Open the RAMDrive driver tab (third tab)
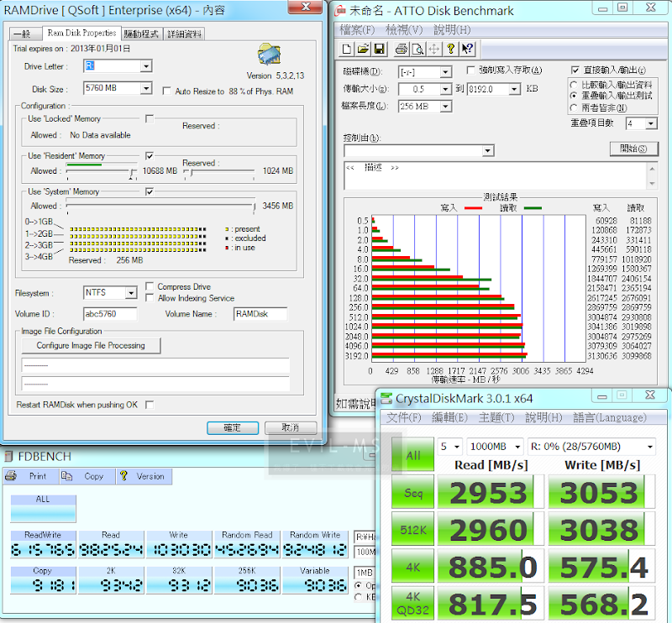 (x=141, y=34)
